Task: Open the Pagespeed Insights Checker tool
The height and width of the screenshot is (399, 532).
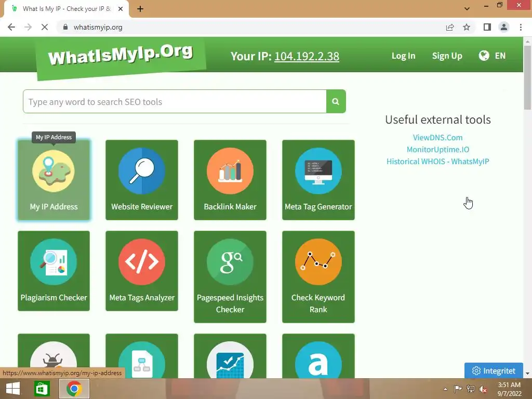Action: [230, 277]
